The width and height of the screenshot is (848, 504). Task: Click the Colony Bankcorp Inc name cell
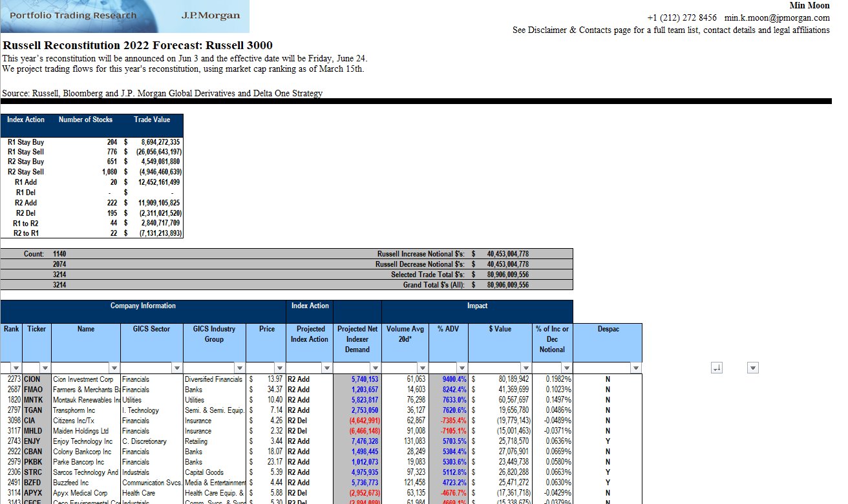coord(86,452)
